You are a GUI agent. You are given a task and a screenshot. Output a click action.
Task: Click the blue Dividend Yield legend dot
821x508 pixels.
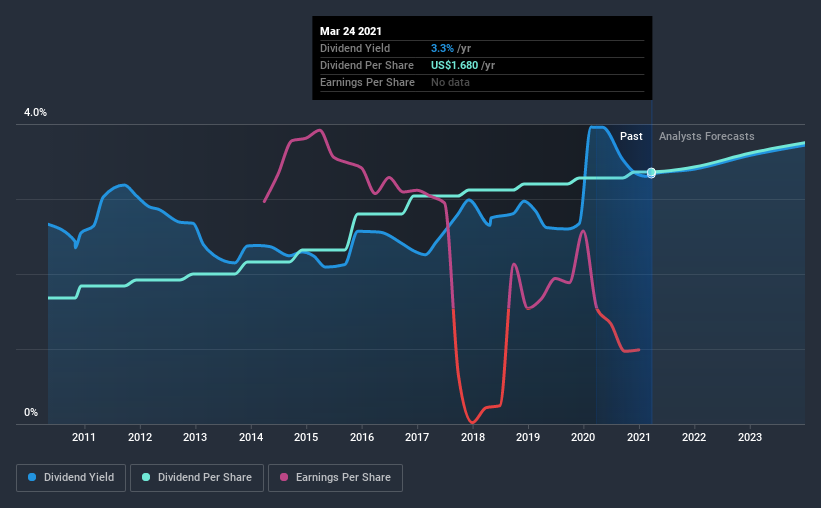(x=32, y=477)
